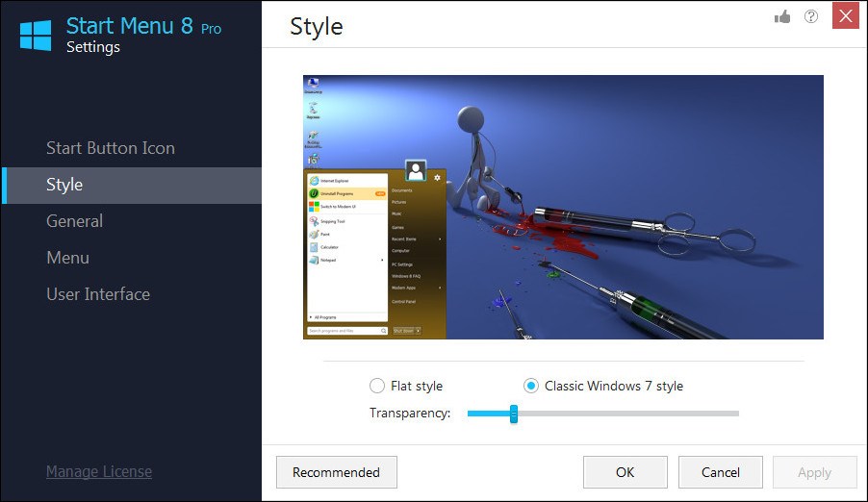Click Switch to Modern UI icon in preview
Screen dimensions: 868x502
point(314,207)
